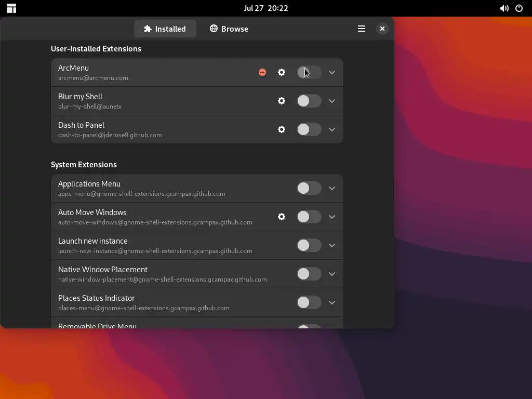Open the hamburger main menu
Viewport: 532px width, 399px height.
pyautogui.click(x=362, y=29)
